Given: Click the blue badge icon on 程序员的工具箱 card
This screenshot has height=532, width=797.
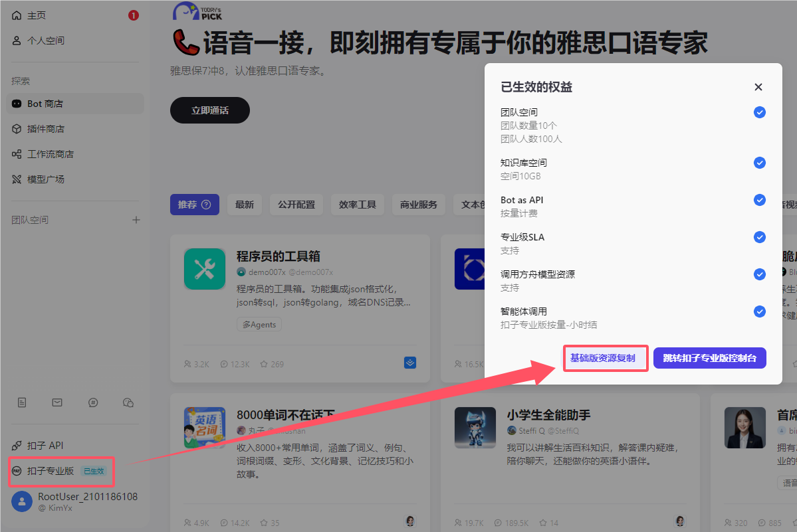Looking at the screenshot, I should (410, 363).
